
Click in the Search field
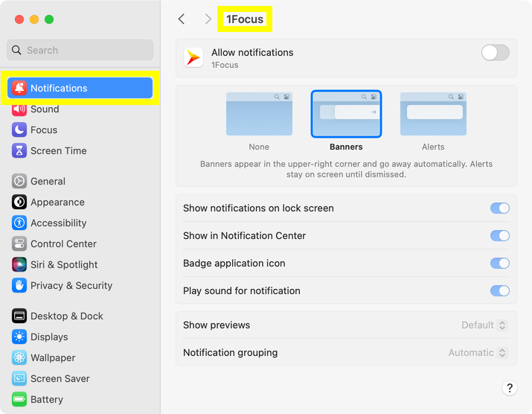80,50
